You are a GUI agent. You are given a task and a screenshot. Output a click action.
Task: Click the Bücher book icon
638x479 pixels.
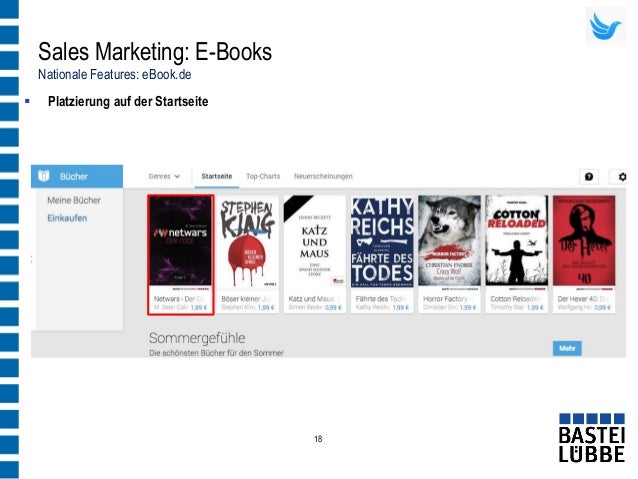pyautogui.click(x=44, y=176)
